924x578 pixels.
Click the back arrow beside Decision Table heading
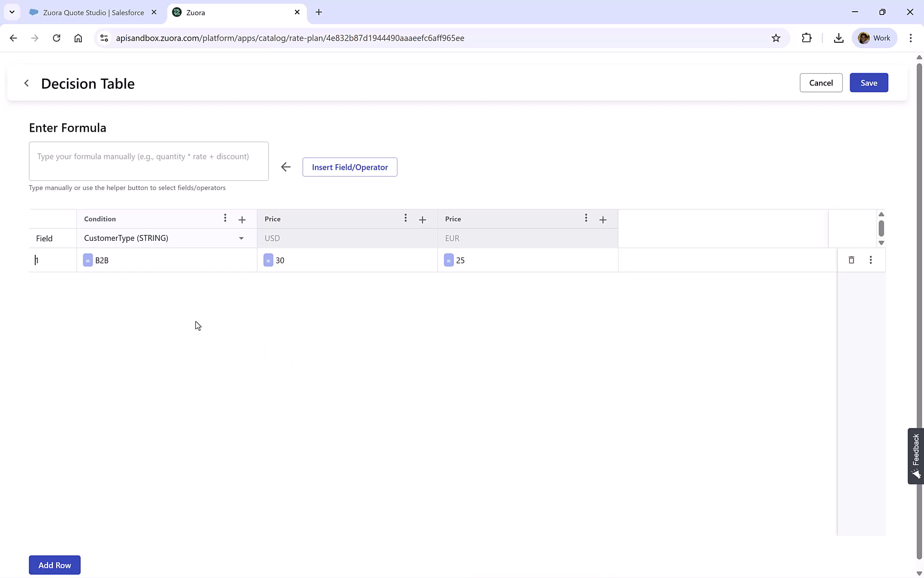[26, 83]
